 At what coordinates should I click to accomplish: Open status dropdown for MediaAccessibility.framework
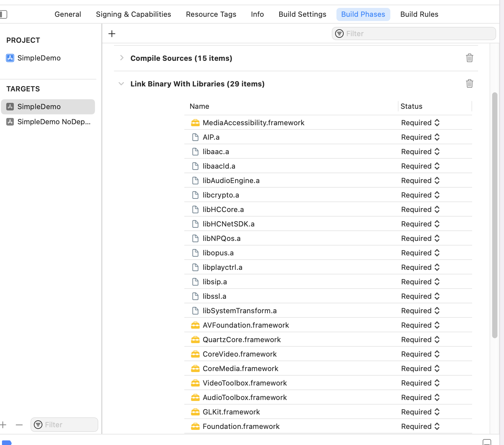[420, 123]
